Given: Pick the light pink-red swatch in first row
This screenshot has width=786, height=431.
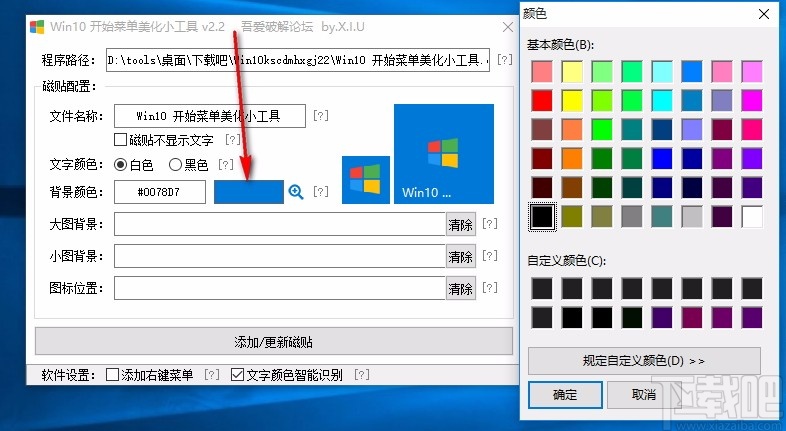Looking at the screenshot, I should (542, 71).
